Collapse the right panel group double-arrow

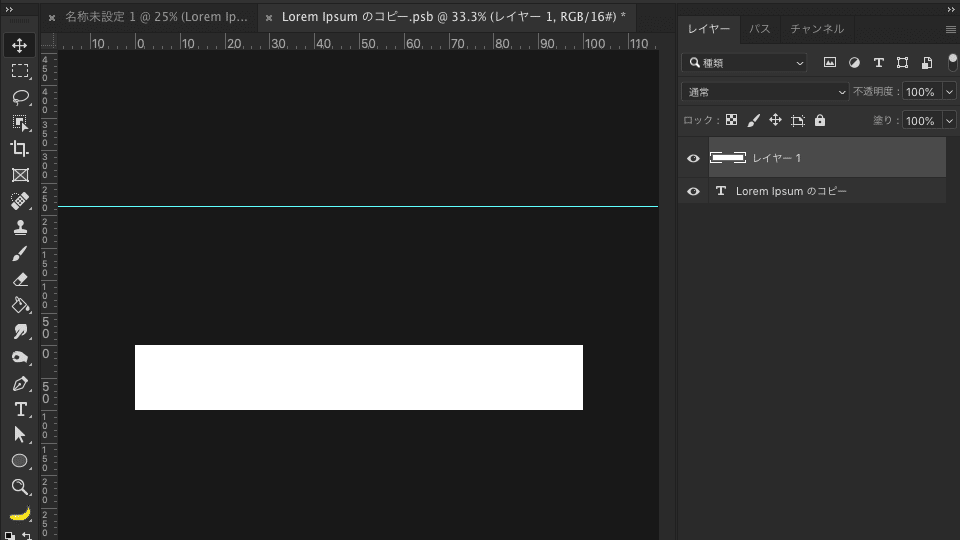click(x=951, y=9)
